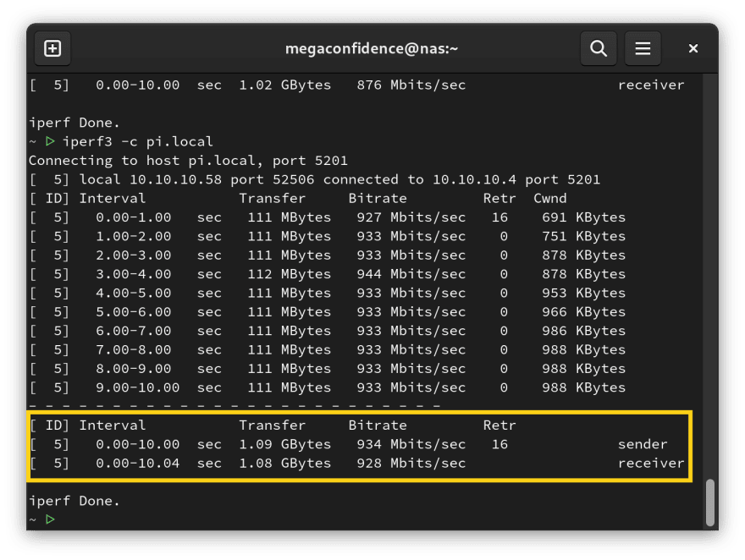Click the 944 Mbits/sec bitrate value
This screenshot has width=745, height=560.
pyautogui.click(x=411, y=274)
